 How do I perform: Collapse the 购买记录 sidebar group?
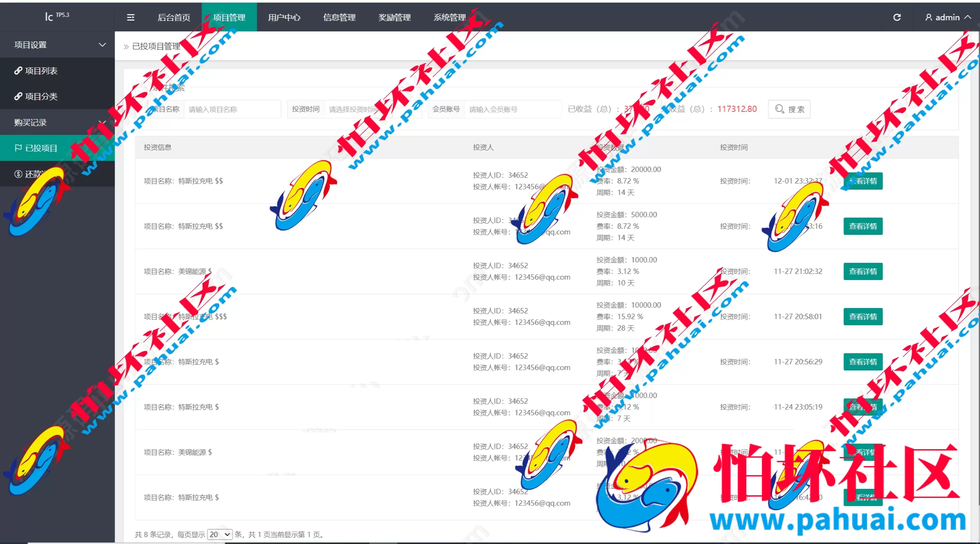(x=57, y=122)
